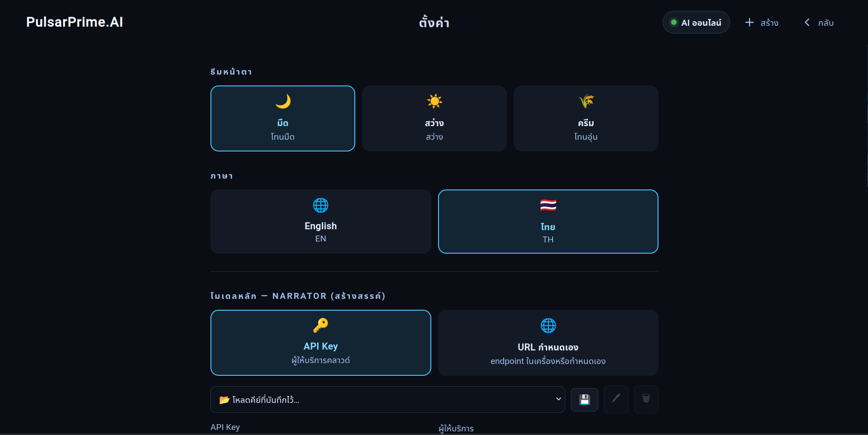Click the PulsarPrime.AI logo
This screenshot has height=435, width=868.
(x=75, y=22)
